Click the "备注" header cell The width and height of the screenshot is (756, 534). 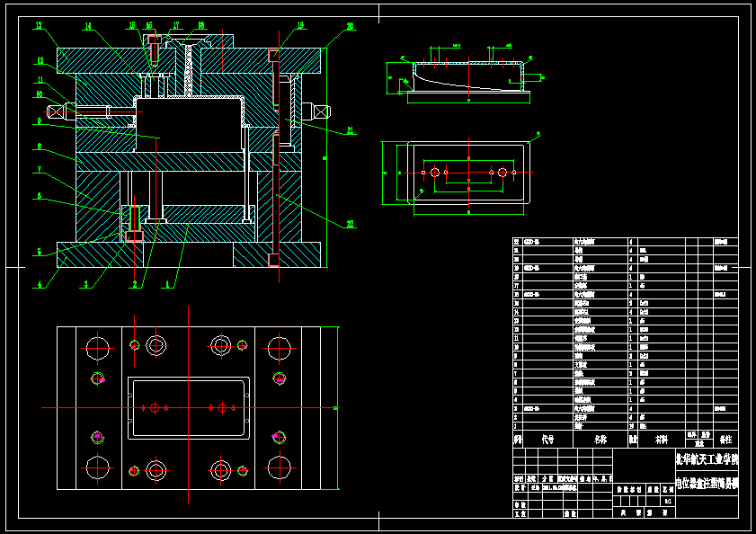click(x=725, y=440)
